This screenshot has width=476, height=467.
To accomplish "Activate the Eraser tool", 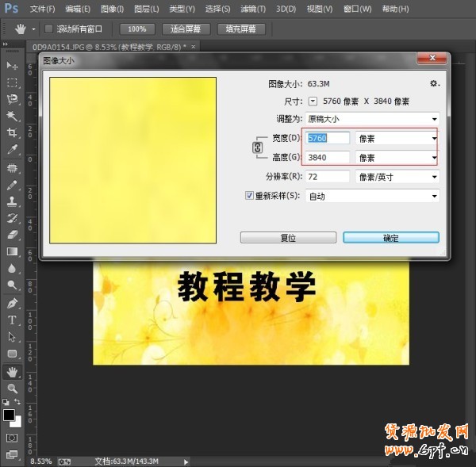I will (12, 235).
